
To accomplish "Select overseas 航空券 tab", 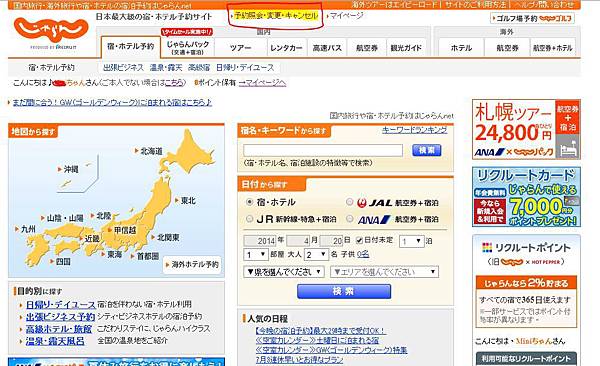I will [507, 48].
